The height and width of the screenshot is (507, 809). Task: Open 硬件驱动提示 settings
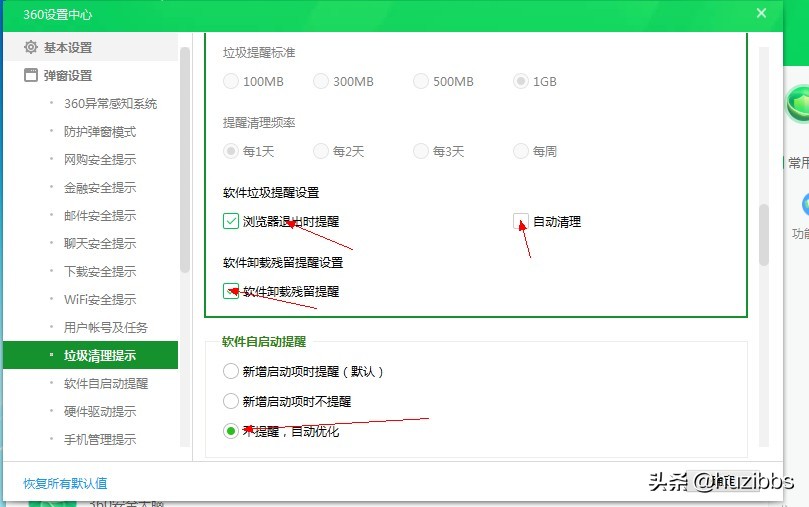[100, 411]
